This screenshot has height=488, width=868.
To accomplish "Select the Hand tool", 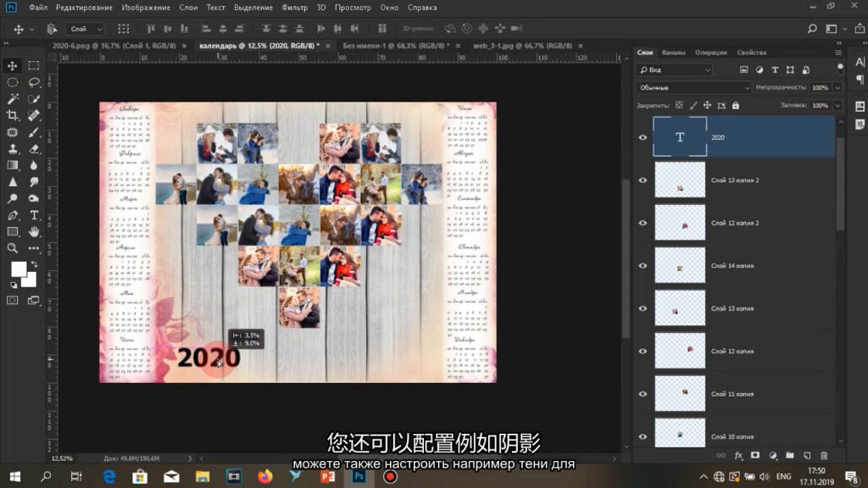I will click(x=34, y=232).
